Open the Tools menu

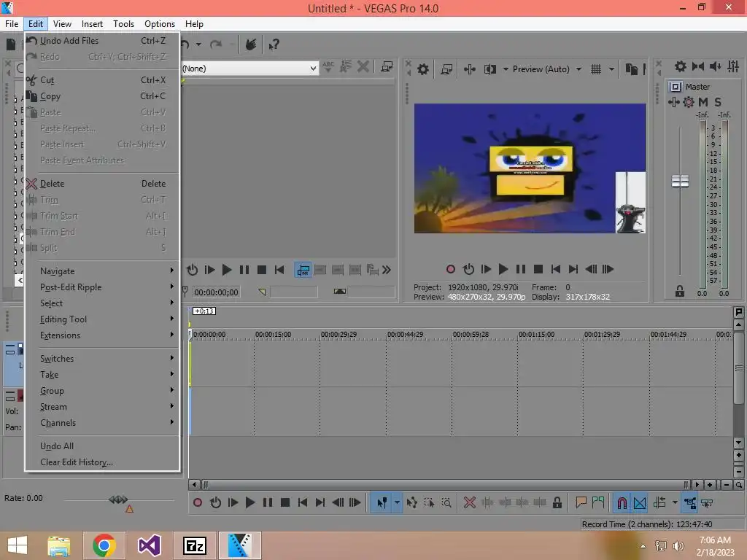coord(123,24)
